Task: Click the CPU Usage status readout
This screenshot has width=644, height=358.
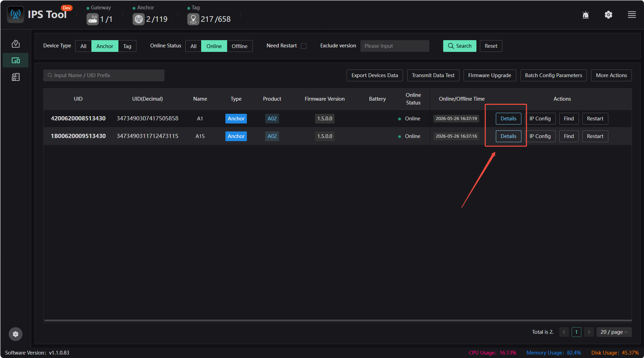Action: [x=492, y=353]
